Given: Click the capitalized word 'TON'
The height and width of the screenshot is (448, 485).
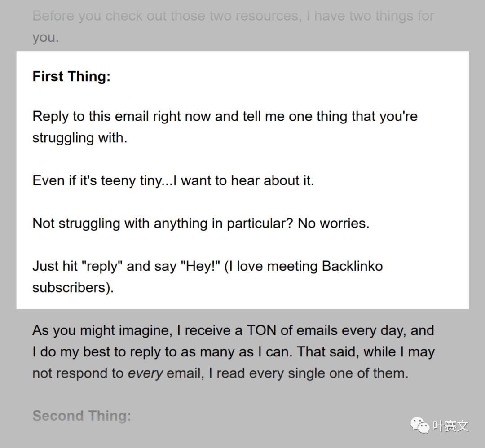Looking at the screenshot, I should 261,330.
